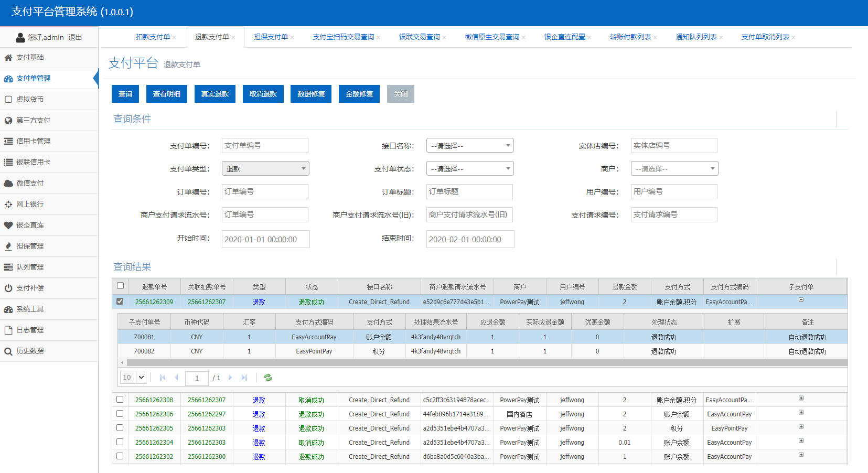This screenshot has height=473, width=868.
Task: Click the 支付单编号 input field
Action: point(265,145)
